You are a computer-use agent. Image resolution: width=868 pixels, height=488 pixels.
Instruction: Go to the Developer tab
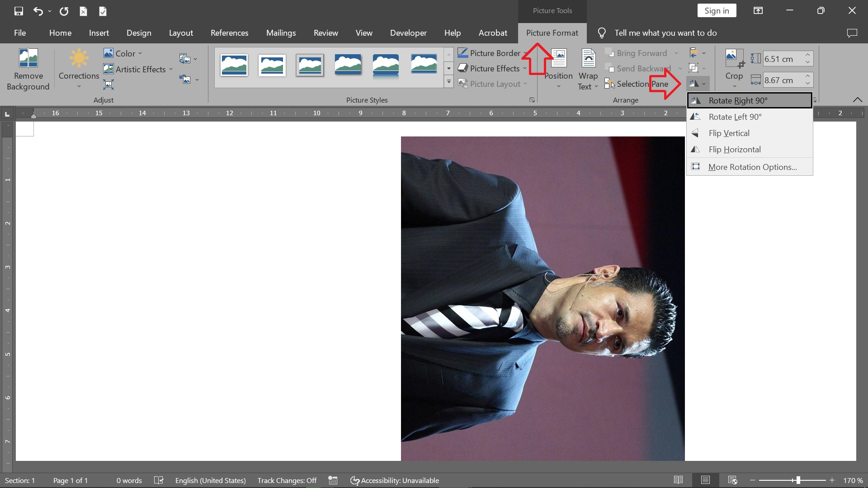coord(408,33)
